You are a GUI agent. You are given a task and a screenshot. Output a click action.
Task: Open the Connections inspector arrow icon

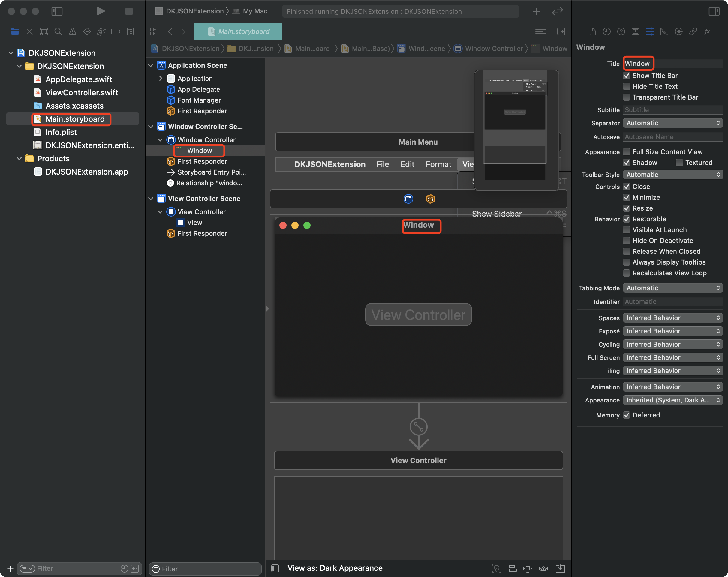(678, 32)
